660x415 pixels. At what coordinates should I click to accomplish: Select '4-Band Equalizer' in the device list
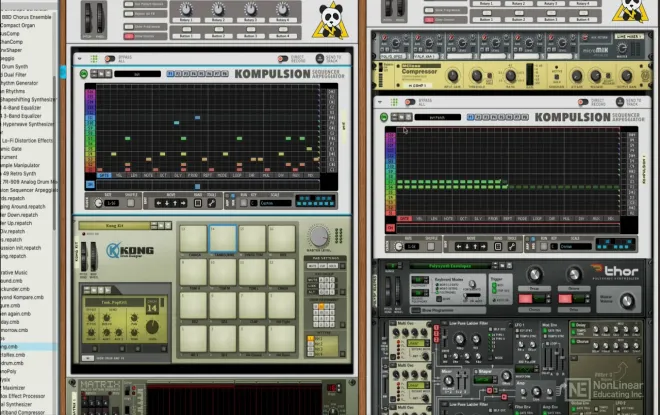coord(22,108)
